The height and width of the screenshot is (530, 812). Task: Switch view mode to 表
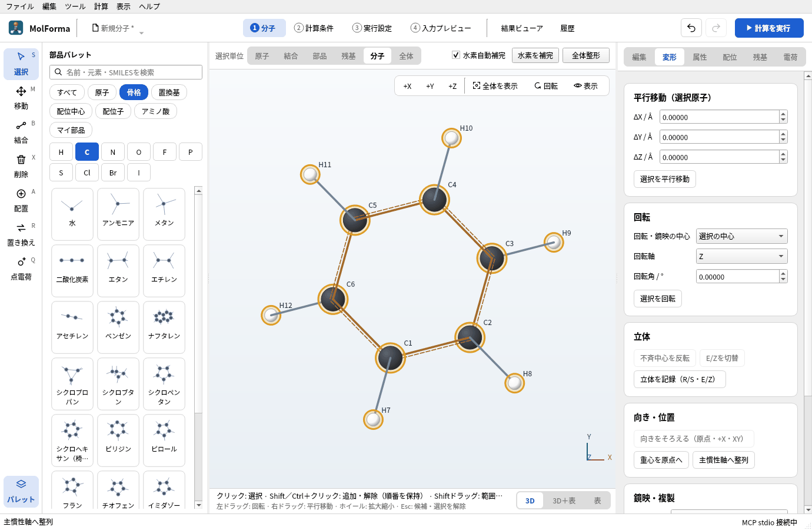[597, 501]
